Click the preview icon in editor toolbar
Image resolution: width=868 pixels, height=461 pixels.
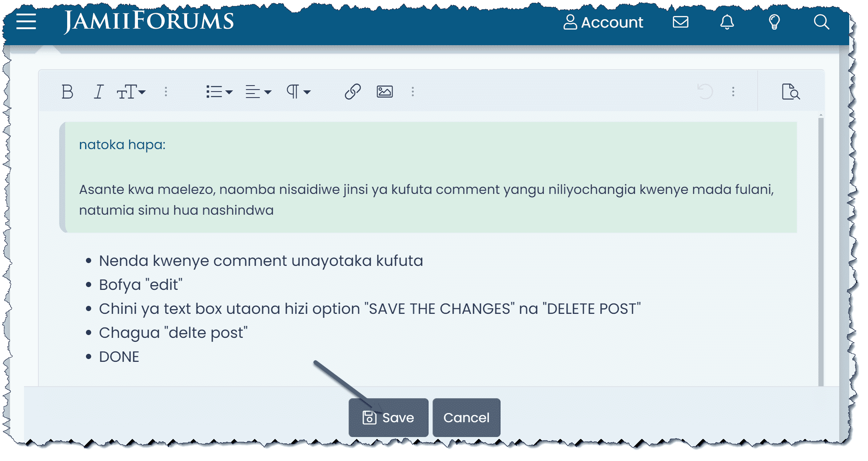point(790,92)
